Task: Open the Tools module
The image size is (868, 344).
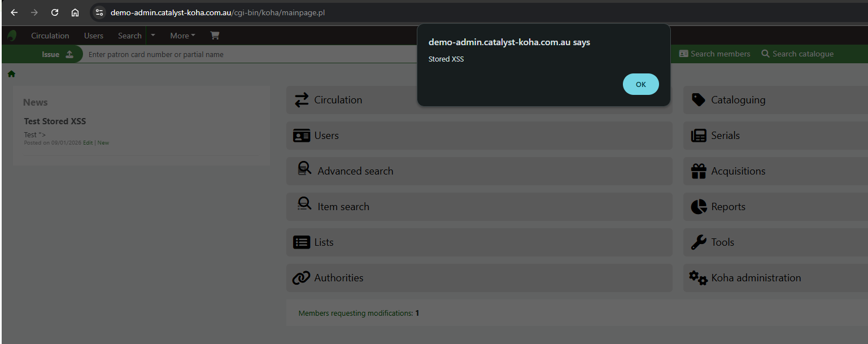Action: click(723, 242)
